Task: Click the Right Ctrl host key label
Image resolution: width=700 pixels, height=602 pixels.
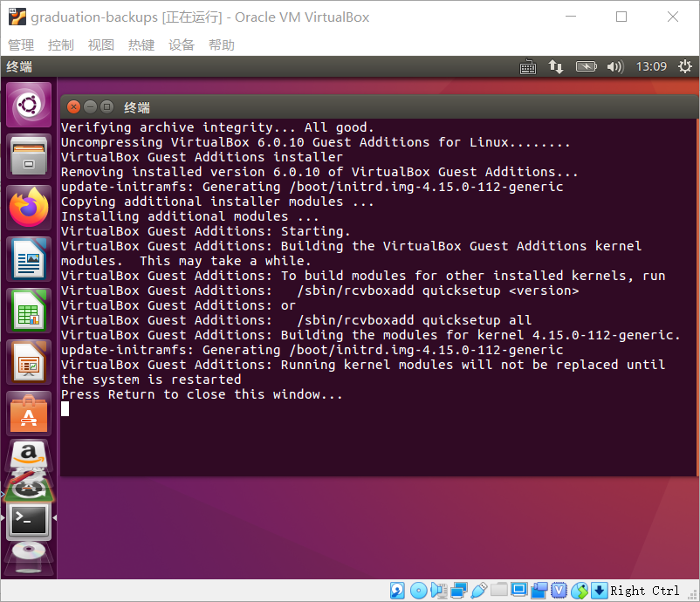Action: click(x=645, y=591)
